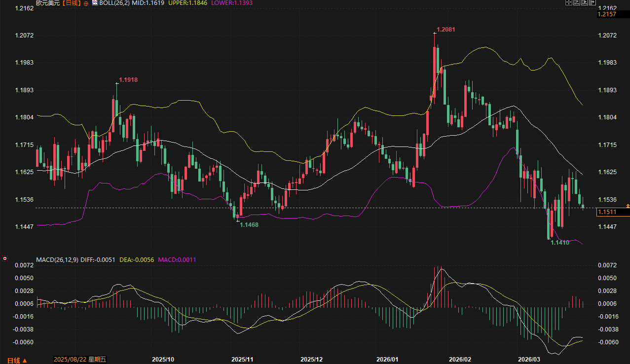Screen dimensions: 630x364
Task: Click the 2026/02 date axis label
Action: (x=460, y=360)
